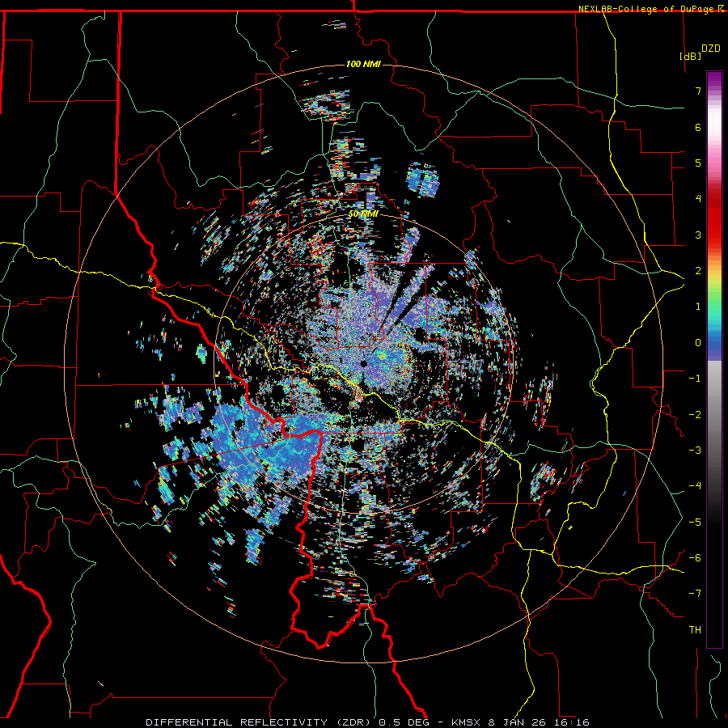Click the -1 tick label on scale
728x728 pixels.
pos(695,379)
